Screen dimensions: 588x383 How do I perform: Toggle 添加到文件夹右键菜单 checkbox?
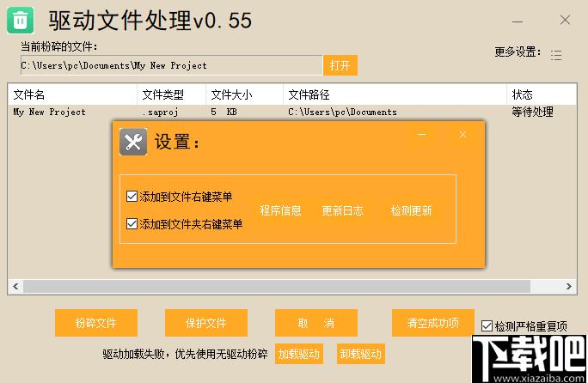[x=132, y=224]
